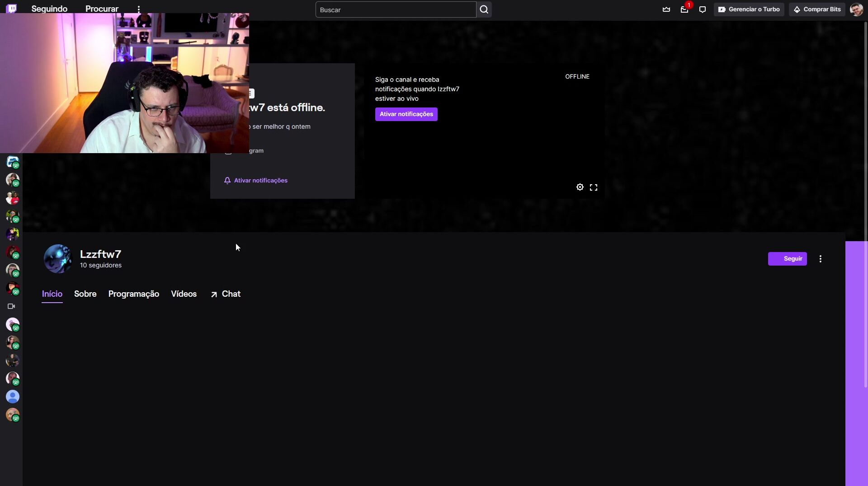Screen dimensions: 868x486
Task: Open channel options dots beside Seguir
Action: (x=821, y=259)
